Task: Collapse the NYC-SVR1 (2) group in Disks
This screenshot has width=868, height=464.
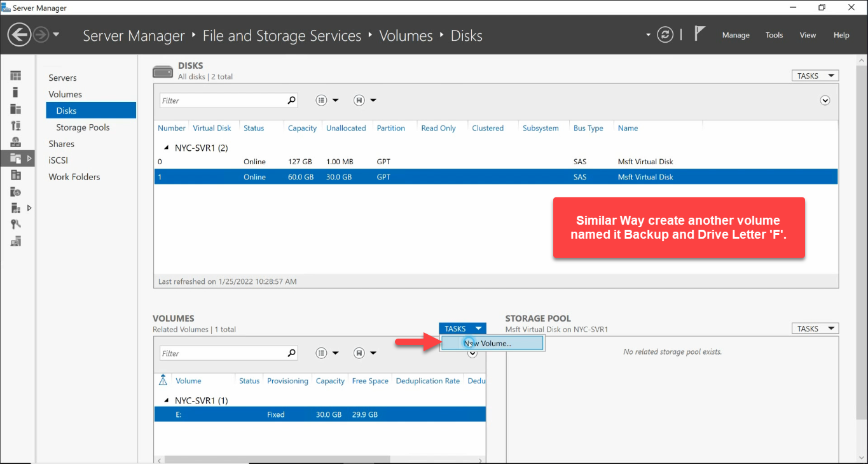Action: [167, 148]
